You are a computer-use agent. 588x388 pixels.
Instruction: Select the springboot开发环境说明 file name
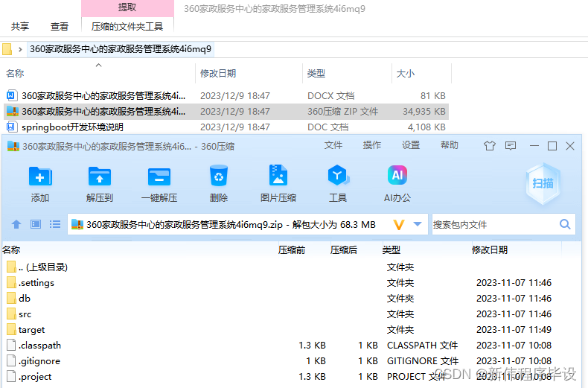(x=72, y=127)
